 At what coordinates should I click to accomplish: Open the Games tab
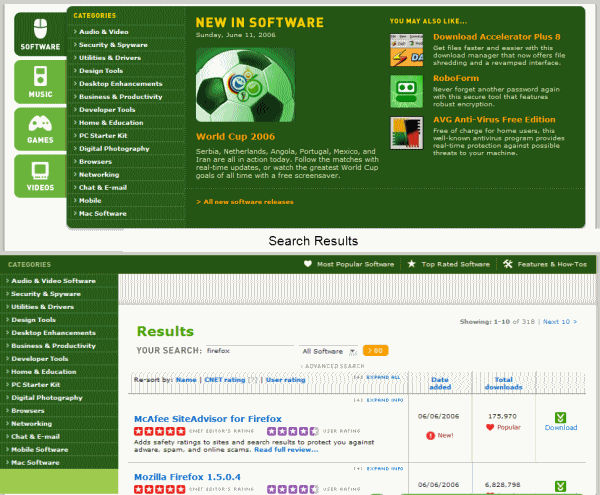41,129
